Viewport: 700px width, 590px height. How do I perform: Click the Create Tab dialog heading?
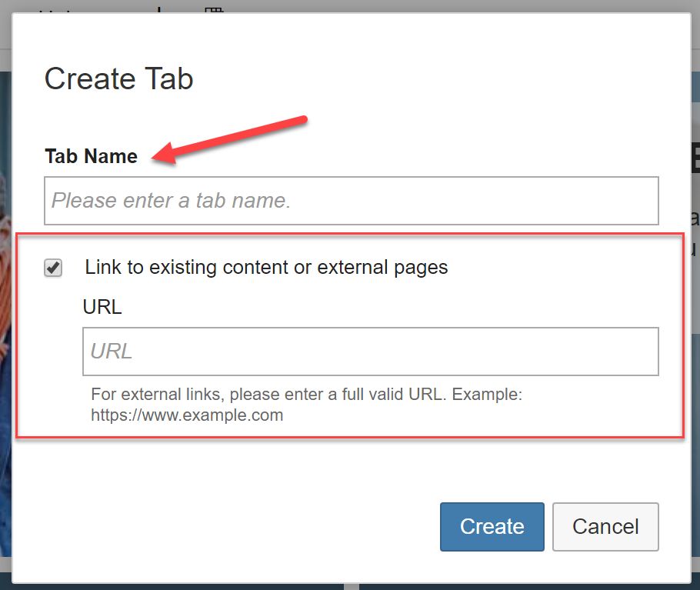[x=118, y=78]
